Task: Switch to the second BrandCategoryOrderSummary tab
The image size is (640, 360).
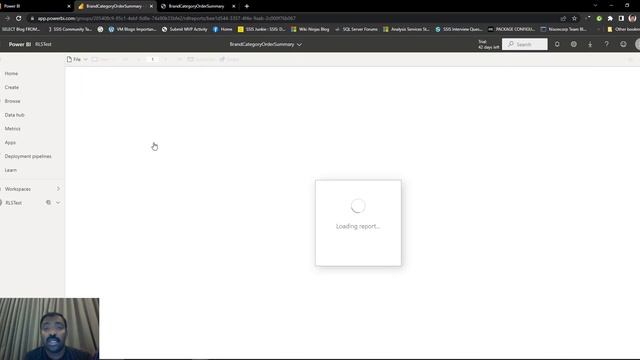Action: tap(198, 6)
